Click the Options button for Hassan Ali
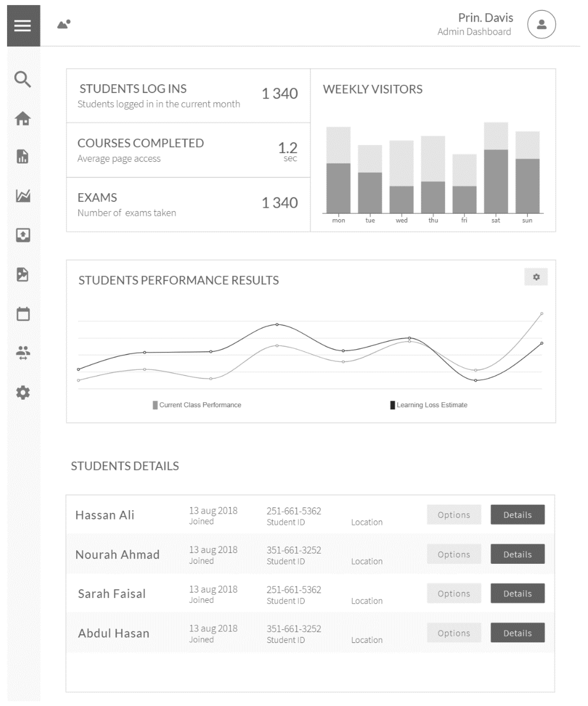Screen dimensions: 588x706 click(454, 515)
